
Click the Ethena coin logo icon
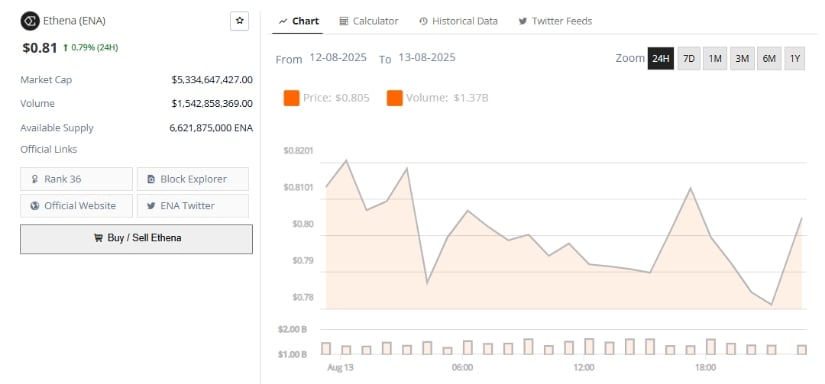(30, 21)
